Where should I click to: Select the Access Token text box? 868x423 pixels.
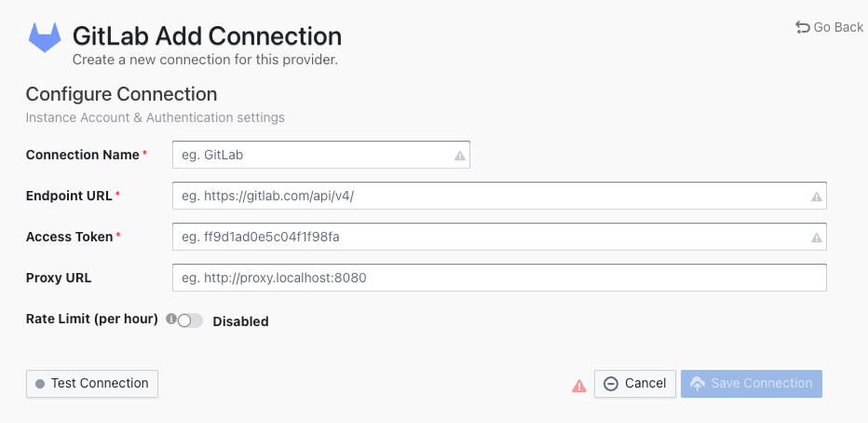[489, 237]
